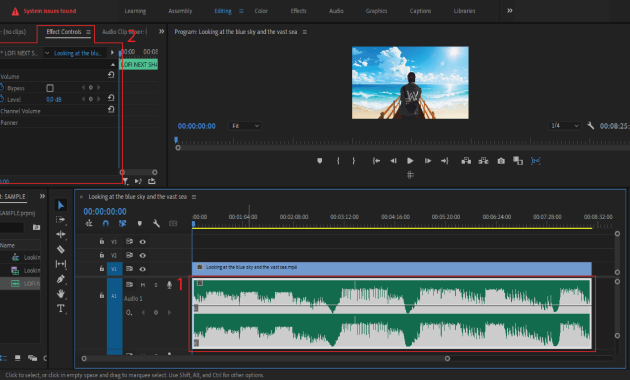The width and height of the screenshot is (630, 380).
Task: Select the Ripple Edit tool
Action: pos(61,234)
